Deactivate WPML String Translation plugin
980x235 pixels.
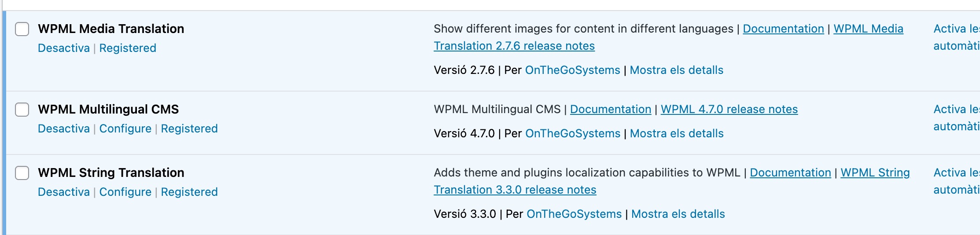64,192
